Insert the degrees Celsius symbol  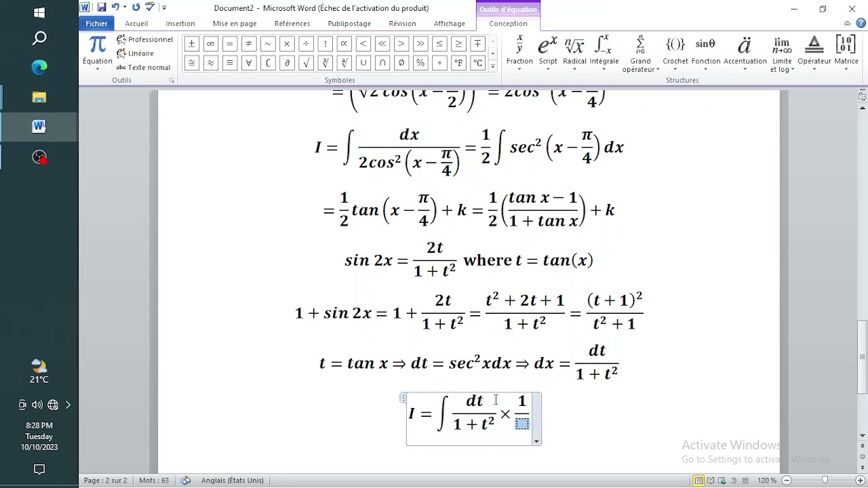point(477,63)
